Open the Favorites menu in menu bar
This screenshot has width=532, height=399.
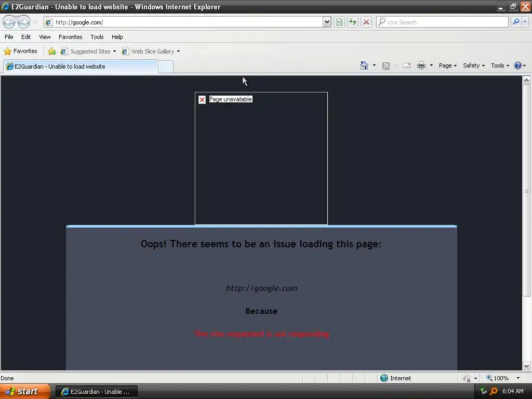coord(70,37)
